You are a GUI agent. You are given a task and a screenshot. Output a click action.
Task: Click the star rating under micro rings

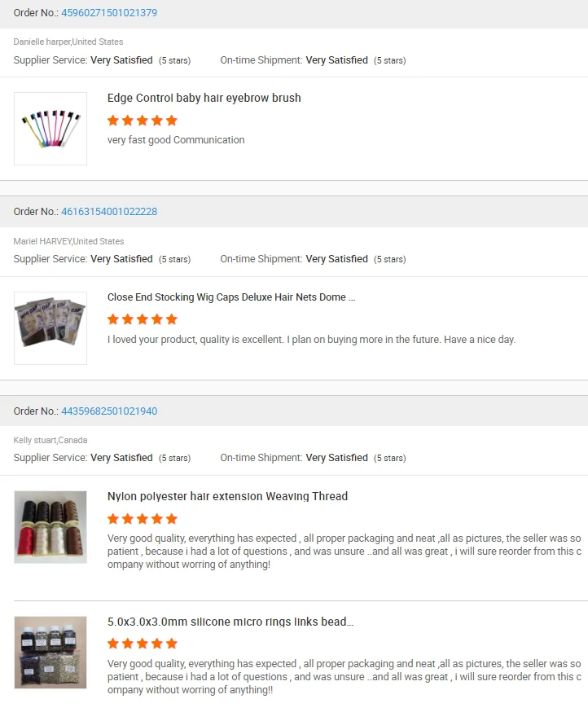coord(143,644)
